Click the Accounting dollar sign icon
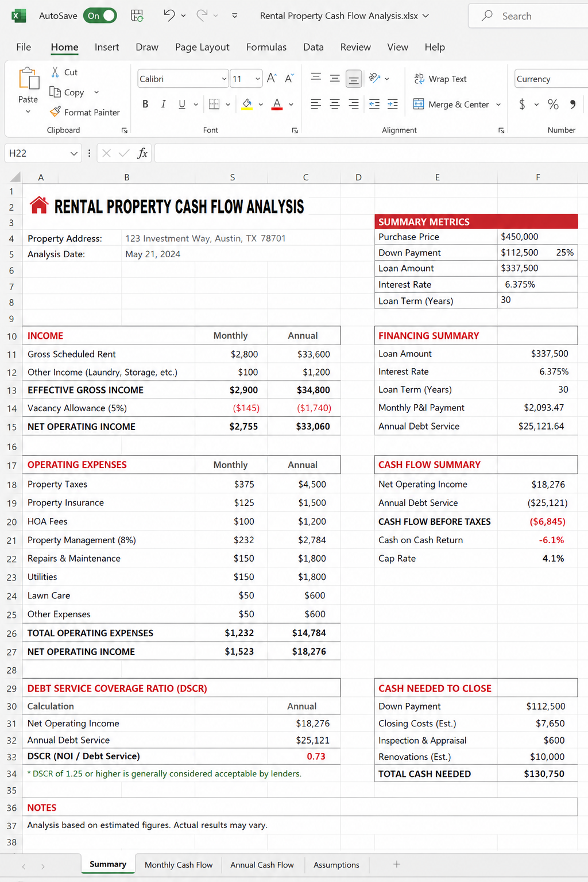This screenshot has width=588, height=882. pos(522,104)
